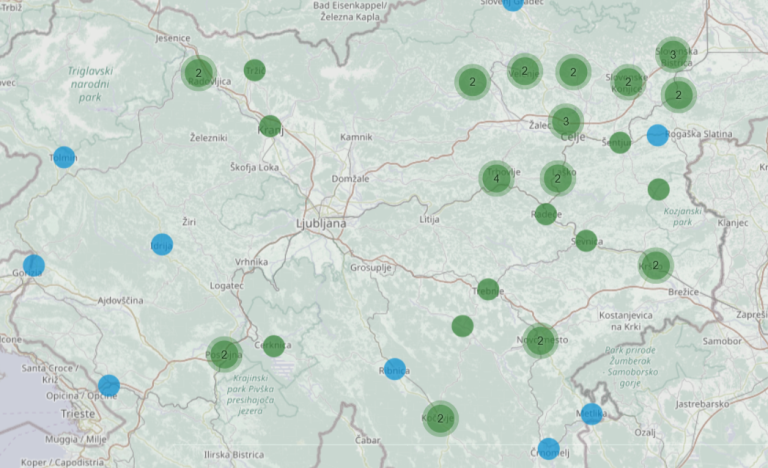Open the 2-marker cluster at Novo mesto
Screen dimensions: 768x468
click(540, 340)
